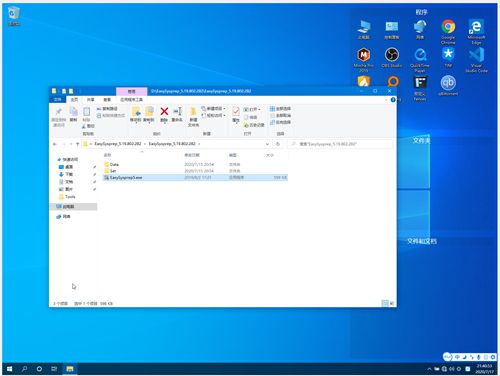This screenshot has width=500, height=376.
Task: Click Copy path in ribbon
Action: point(107,109)
